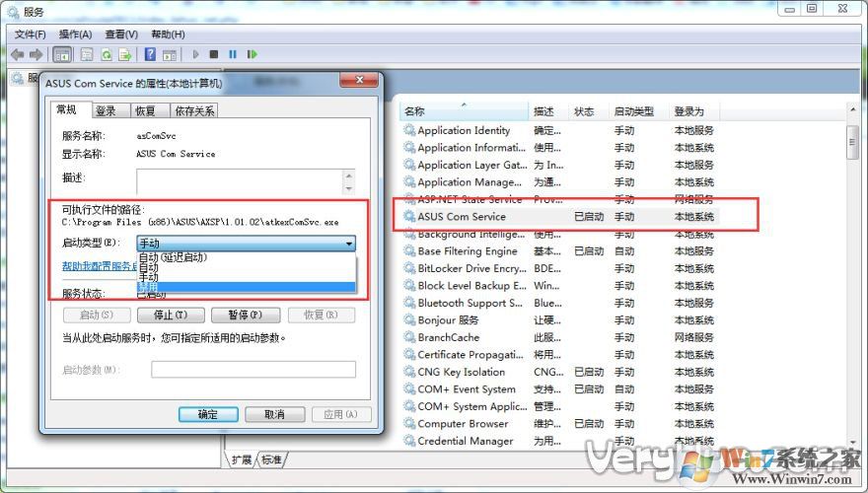Screen dimensions: 868x493
Task: Click the gear icon beside Bonjour 服务
Action: click(x=409, y=319)
